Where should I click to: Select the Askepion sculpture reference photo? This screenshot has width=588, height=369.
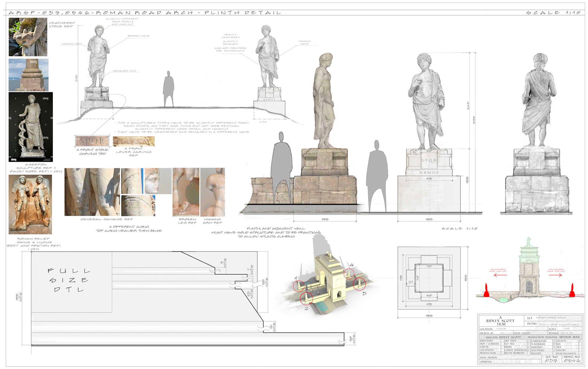tap(31, 127)
